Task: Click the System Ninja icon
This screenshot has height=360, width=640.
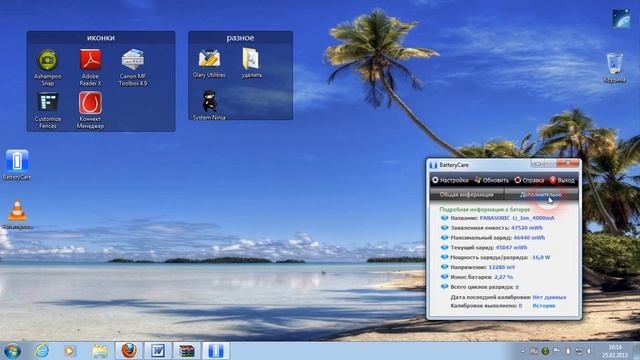Action: (209, 105)
